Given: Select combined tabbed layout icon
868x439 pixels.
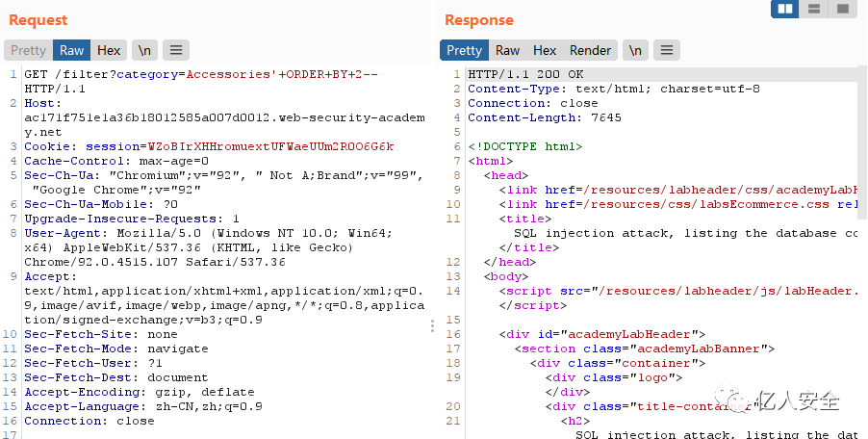Looking at the screenshot, I should [843, 9].
